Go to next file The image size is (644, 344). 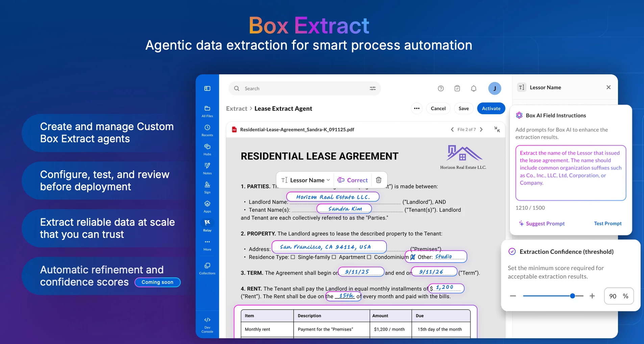tap(481, 129)
